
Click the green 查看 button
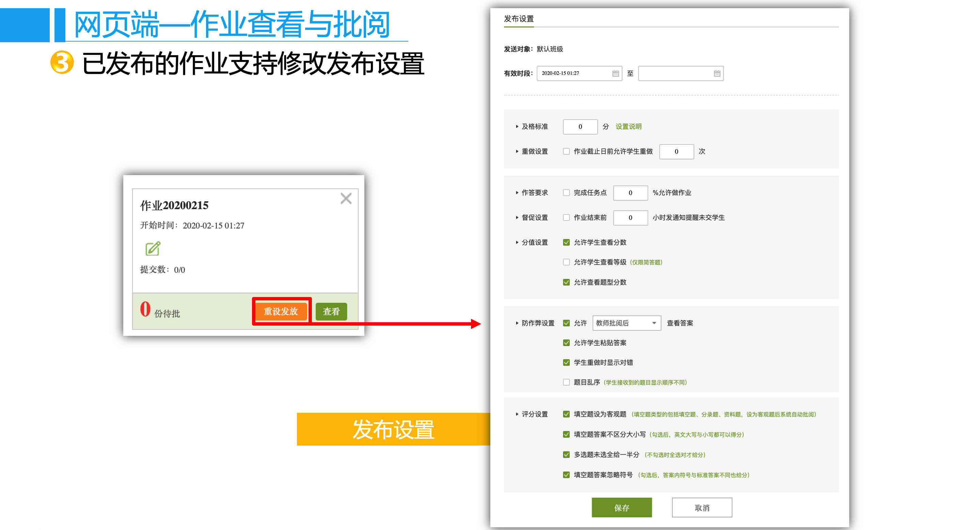coord(331,311)
